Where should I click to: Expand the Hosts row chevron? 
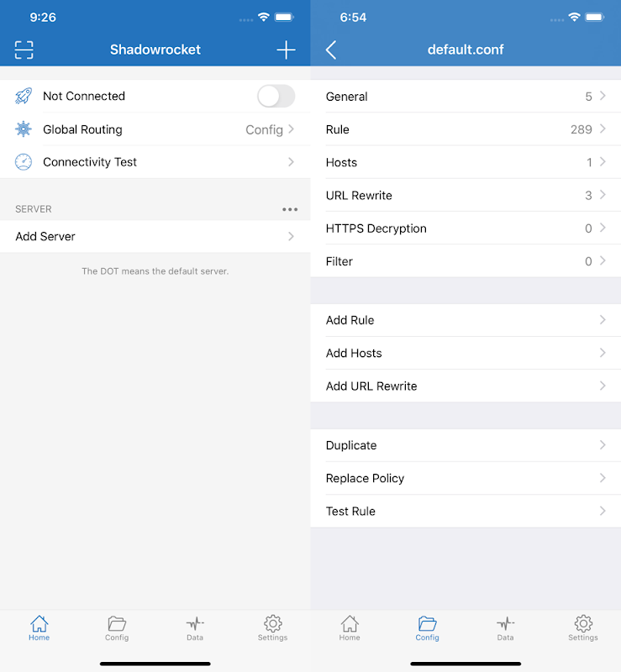click(603, 161)
